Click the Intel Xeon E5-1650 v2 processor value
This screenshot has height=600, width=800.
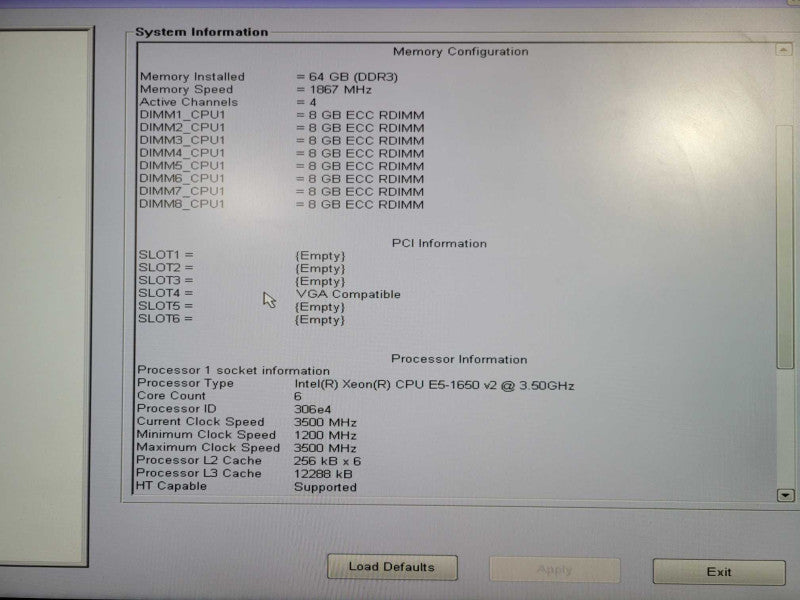(434, 385)
